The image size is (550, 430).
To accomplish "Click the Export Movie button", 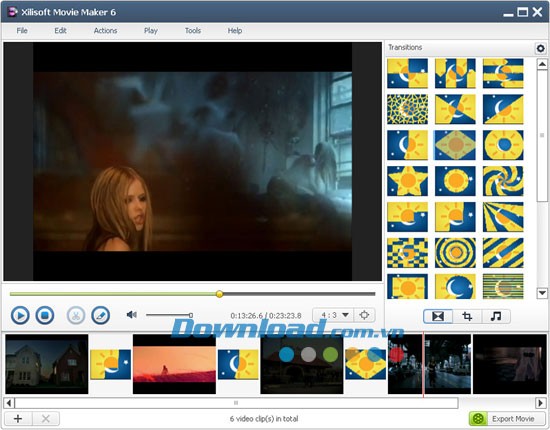I will tap(507, 419).
